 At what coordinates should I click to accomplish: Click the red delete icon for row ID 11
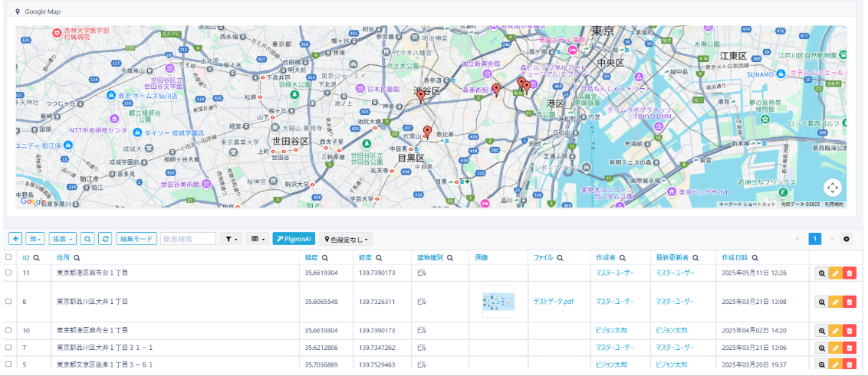pyautogui.click(x=850, y=273)
